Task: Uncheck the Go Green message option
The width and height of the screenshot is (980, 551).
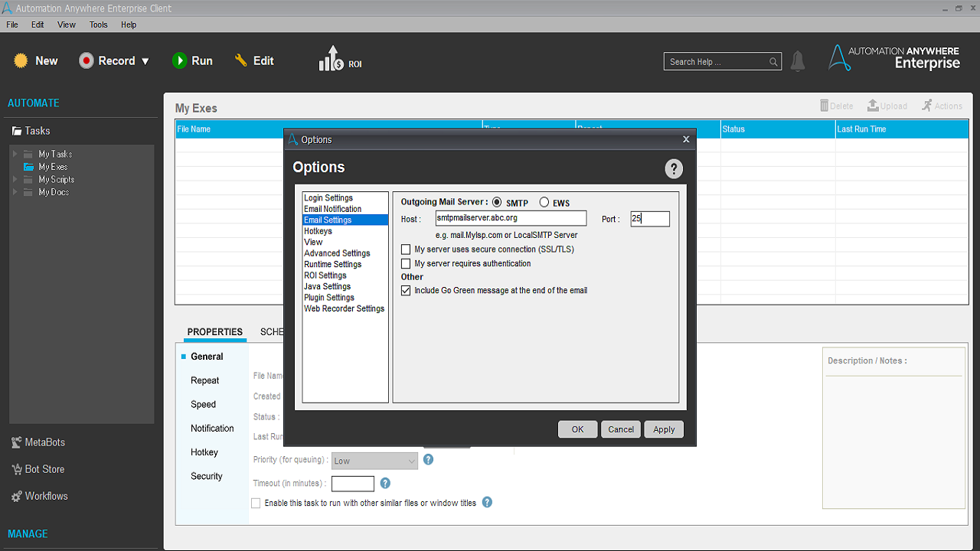Action: point(406,291)
